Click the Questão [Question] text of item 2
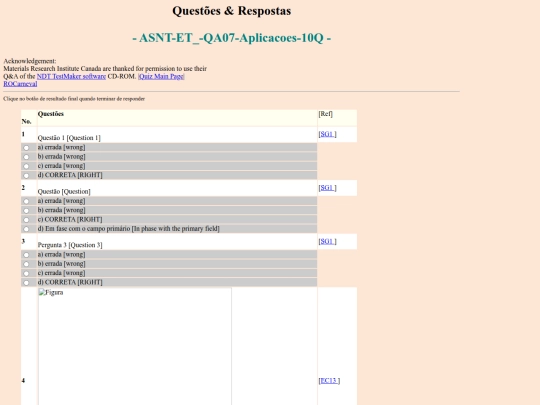The image size is (540, 405). click(64, 191)
